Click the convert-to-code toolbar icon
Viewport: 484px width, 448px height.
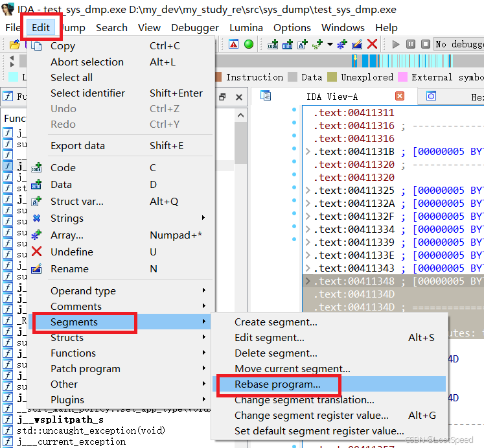coord(273,44)
